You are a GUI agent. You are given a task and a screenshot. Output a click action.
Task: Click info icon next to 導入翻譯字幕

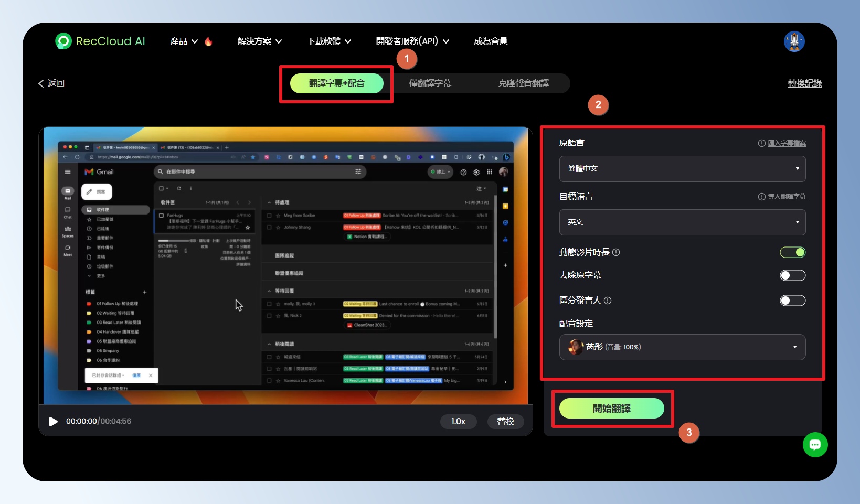tap(761, 197)
